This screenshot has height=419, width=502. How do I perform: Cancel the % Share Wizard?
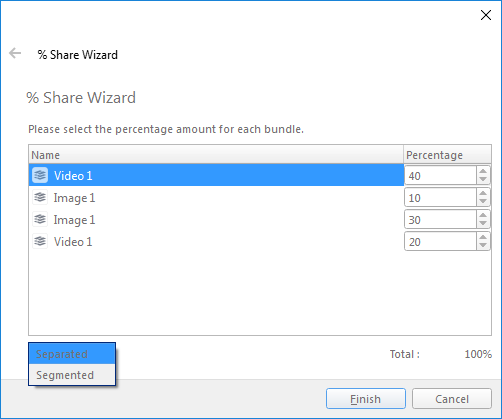pos(452,399)
